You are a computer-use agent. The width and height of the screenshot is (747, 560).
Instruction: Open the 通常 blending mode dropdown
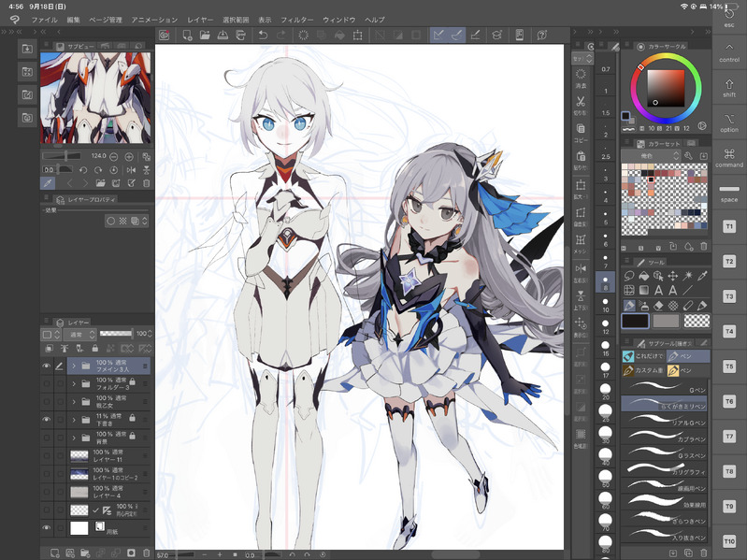tap(79, 335)
